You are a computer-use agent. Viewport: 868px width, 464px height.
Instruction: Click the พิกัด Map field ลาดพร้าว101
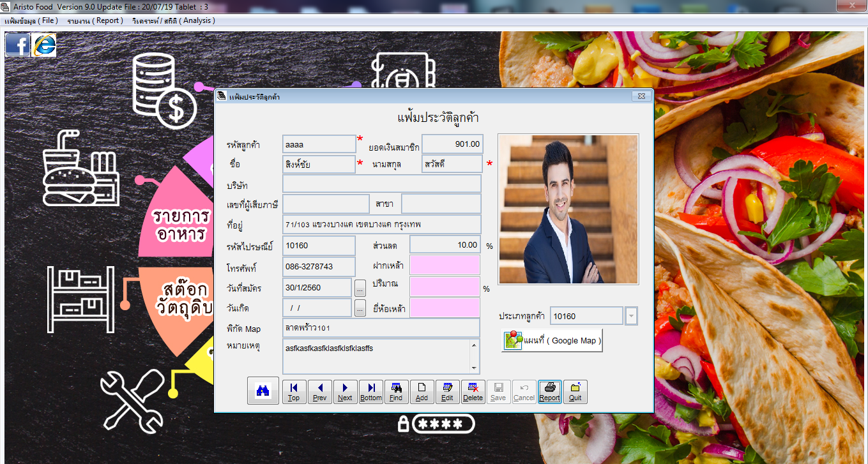(381, 328)
